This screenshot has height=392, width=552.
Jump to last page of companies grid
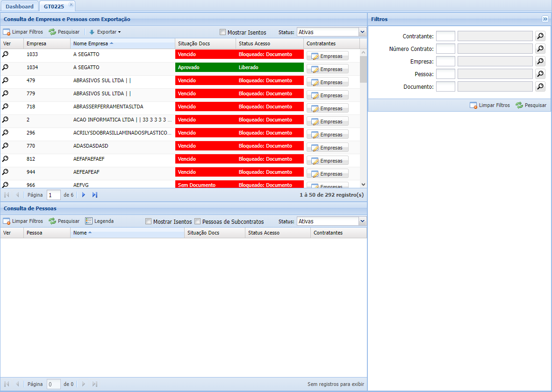click(x=95, y=194)
